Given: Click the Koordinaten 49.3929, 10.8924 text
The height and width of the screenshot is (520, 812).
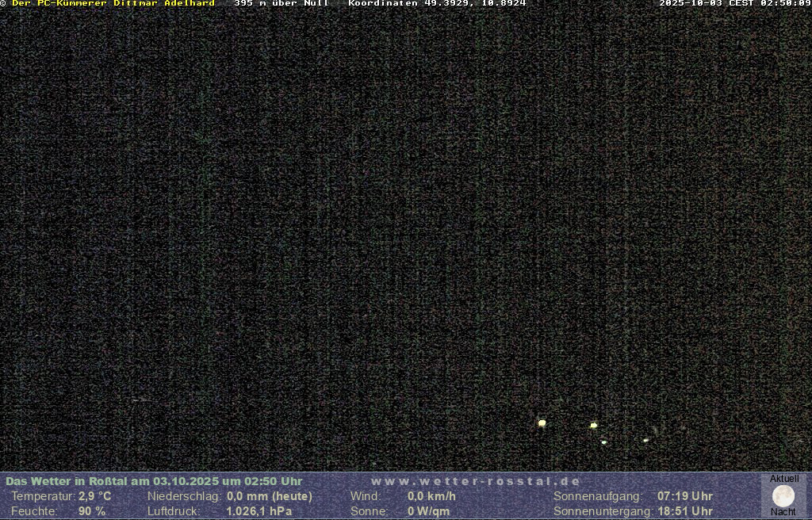Looking at the screenshot, I should pos(437,4).
